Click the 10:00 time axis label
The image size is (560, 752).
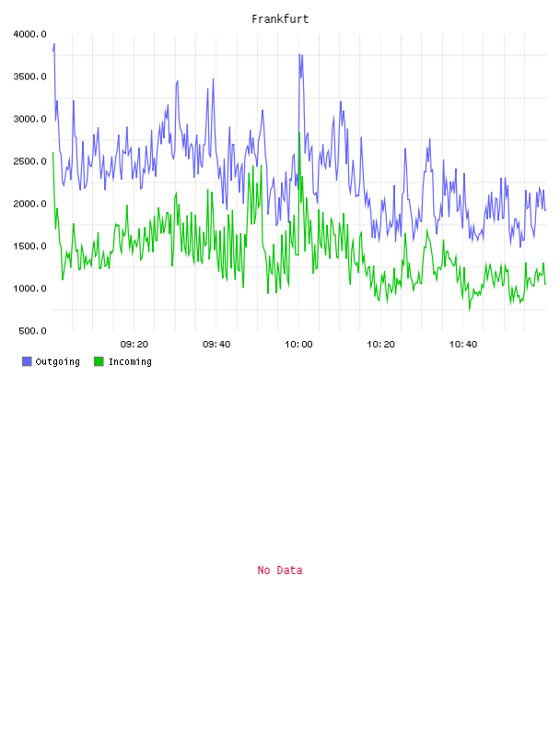(x=298, y=345)
